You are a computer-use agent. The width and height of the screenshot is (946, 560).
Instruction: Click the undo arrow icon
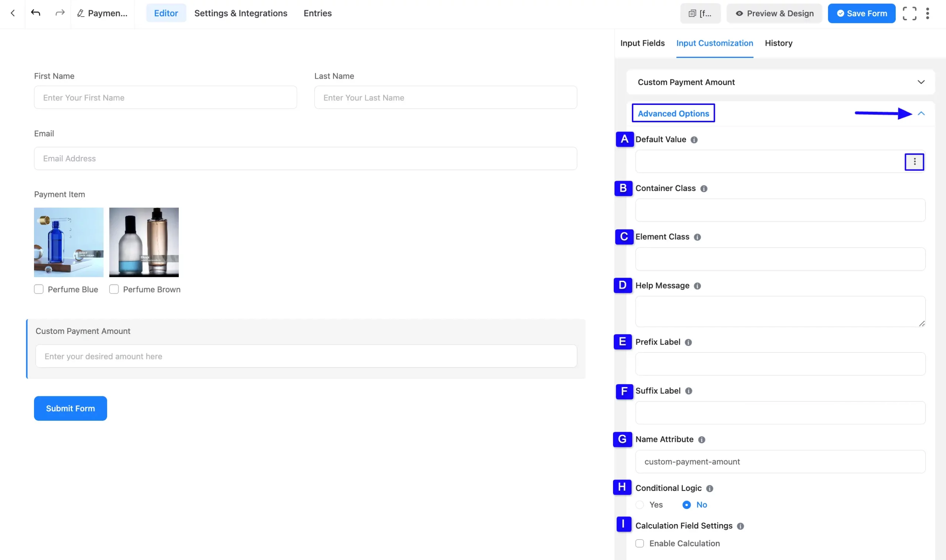point(35,13)
